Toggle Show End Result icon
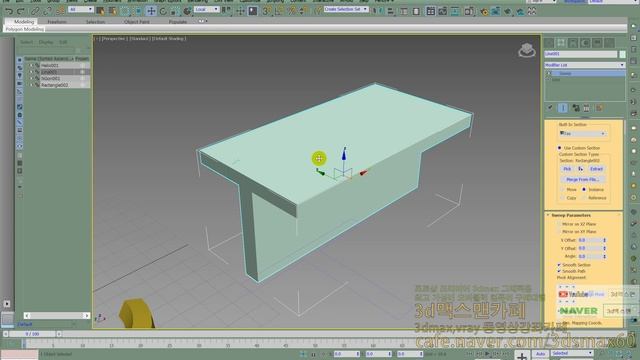The height and width of the screenshot is (360, 640). coord(563,108)
